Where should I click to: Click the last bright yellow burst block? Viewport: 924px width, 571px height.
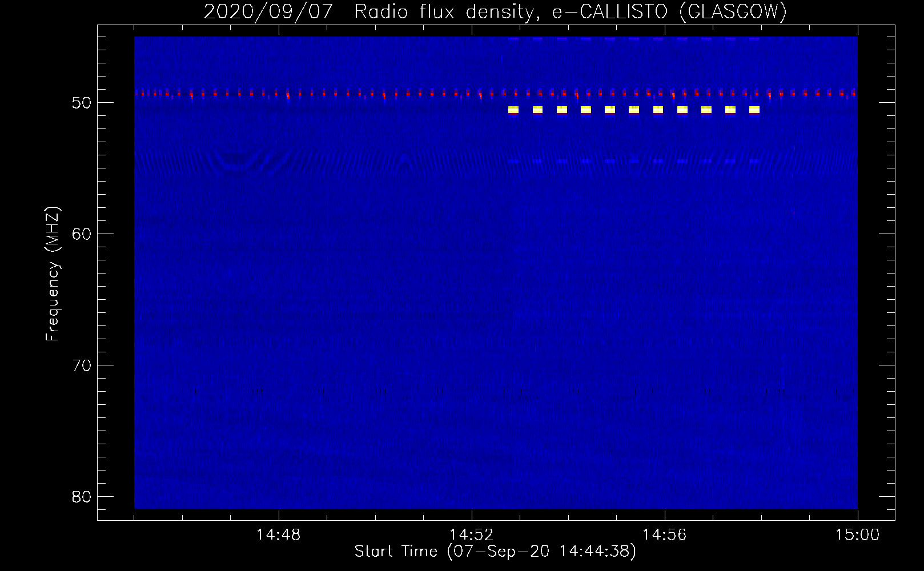754,110
